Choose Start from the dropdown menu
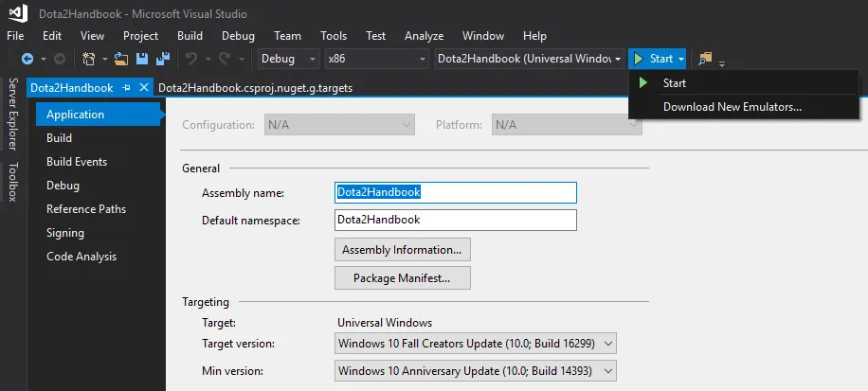The width and height of the screenshot is (868, 391). [744, 83]
